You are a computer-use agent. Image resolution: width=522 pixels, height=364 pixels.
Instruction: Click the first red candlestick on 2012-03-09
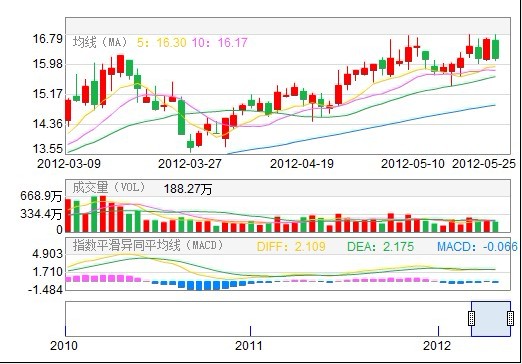point(68,110)
